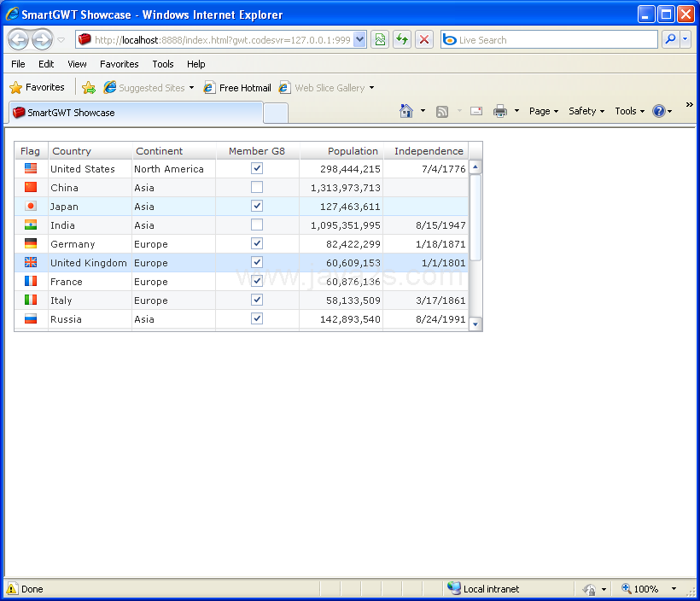Open the Safety menu dropdown
The image size is (700, 601).
click(x=586, y=111)
